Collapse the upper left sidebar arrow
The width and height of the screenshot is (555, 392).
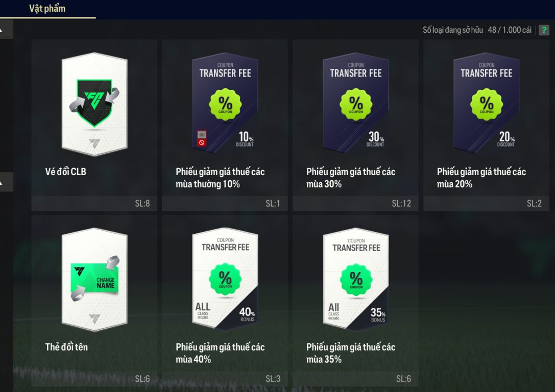point(6,29)
